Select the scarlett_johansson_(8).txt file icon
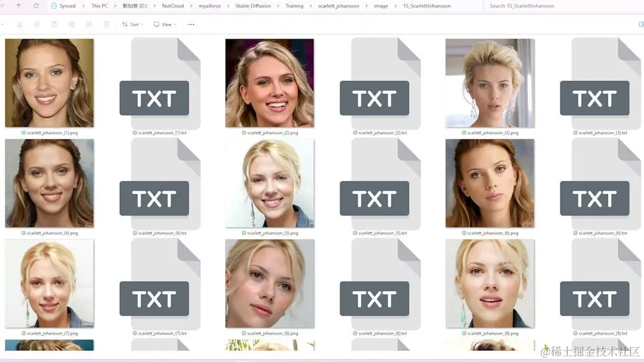This screenshot has width=644, height=362. pyautogui.click(x=380, y=284)
